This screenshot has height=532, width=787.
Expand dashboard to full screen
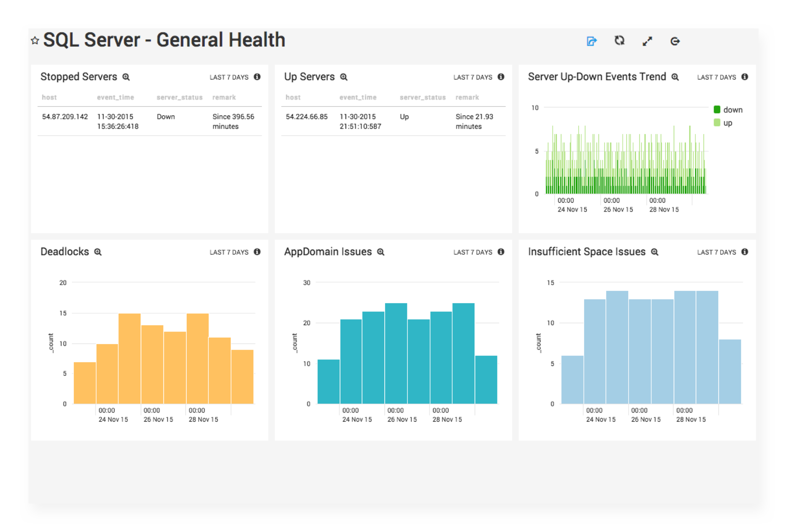coord(647,41)
